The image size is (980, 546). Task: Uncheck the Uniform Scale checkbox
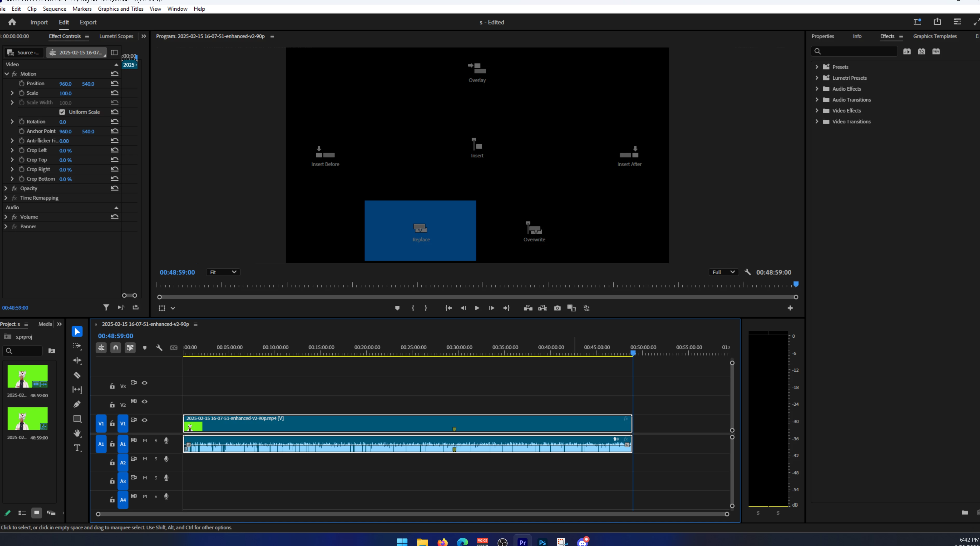tap(62, 112)
